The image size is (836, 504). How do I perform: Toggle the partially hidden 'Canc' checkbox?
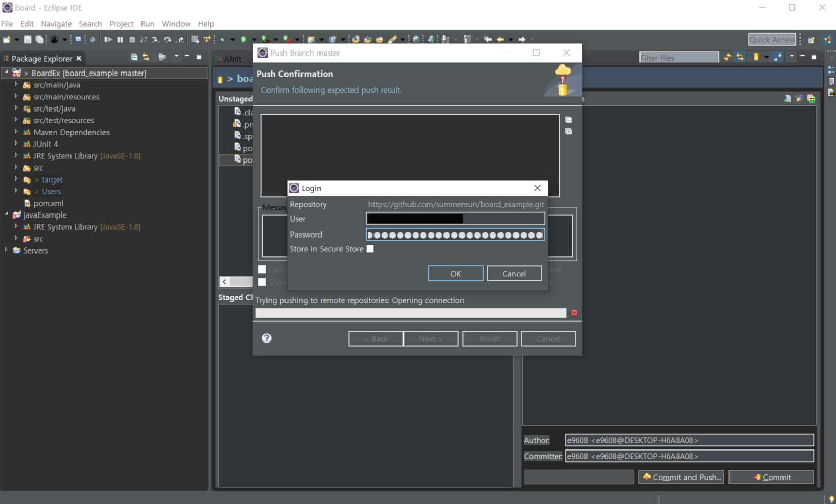click(x=262, y=269)
